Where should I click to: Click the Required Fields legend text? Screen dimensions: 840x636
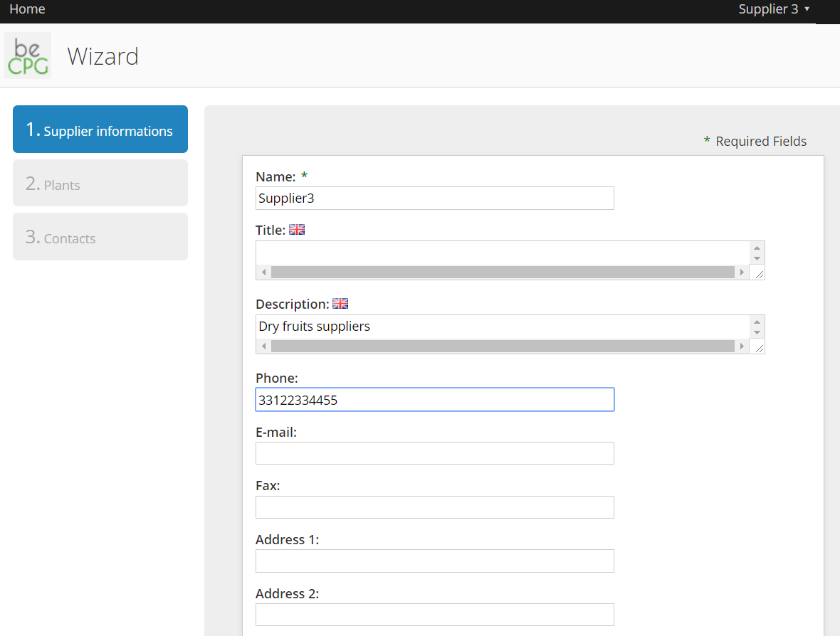click(x=761, y=142)
